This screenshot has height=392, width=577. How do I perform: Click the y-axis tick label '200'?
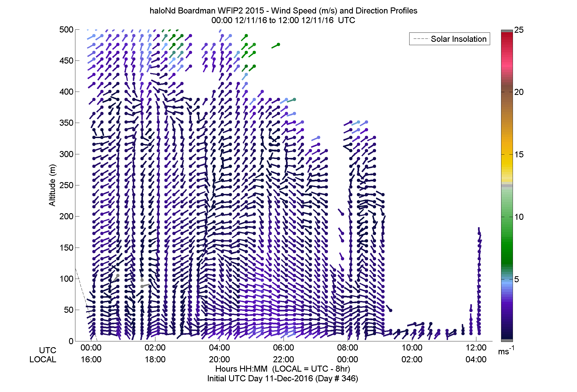[66, 216]
